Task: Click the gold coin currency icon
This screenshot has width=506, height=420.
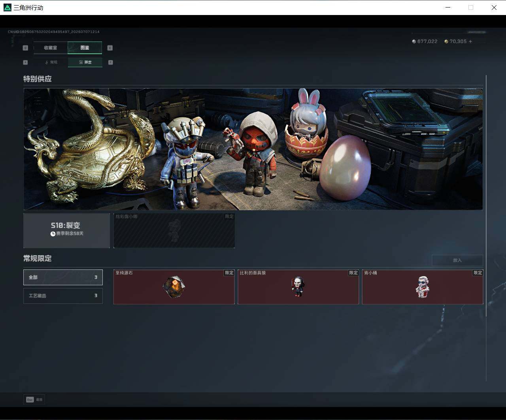Action: click(446, 41)
